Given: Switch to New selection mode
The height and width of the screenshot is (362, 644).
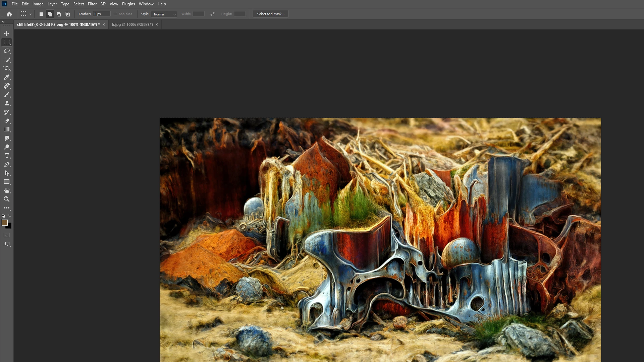Looking at the screenshot, I should pyautogui.click(x=41, y=14).
